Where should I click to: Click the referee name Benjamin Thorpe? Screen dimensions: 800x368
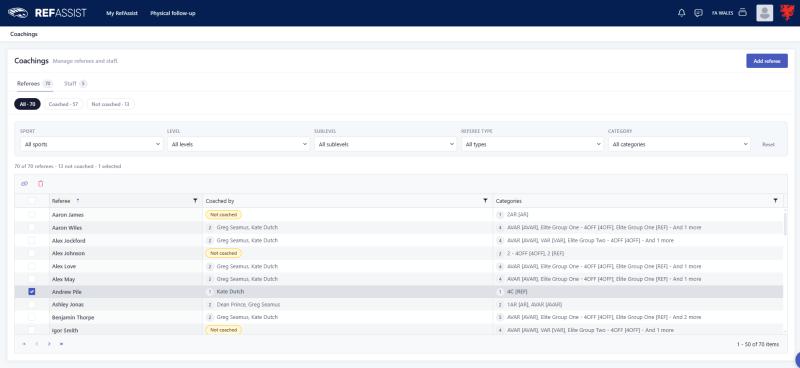[x=73, y=317]
